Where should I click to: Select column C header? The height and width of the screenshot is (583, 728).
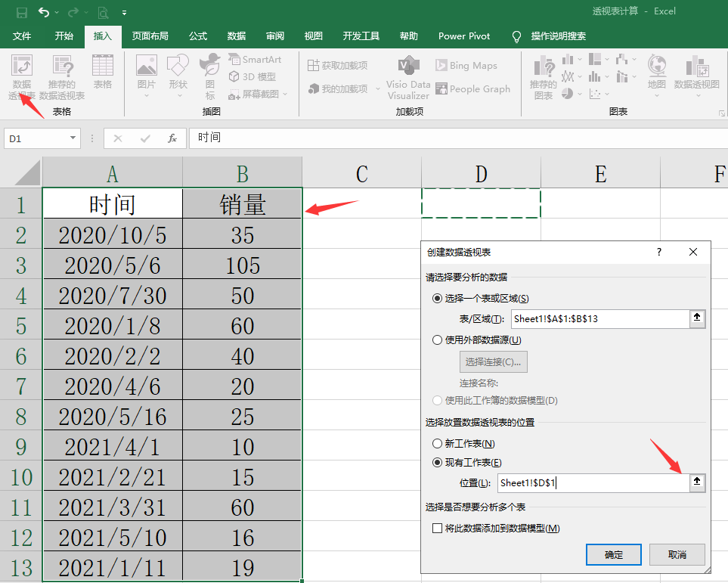coord(361,173)
